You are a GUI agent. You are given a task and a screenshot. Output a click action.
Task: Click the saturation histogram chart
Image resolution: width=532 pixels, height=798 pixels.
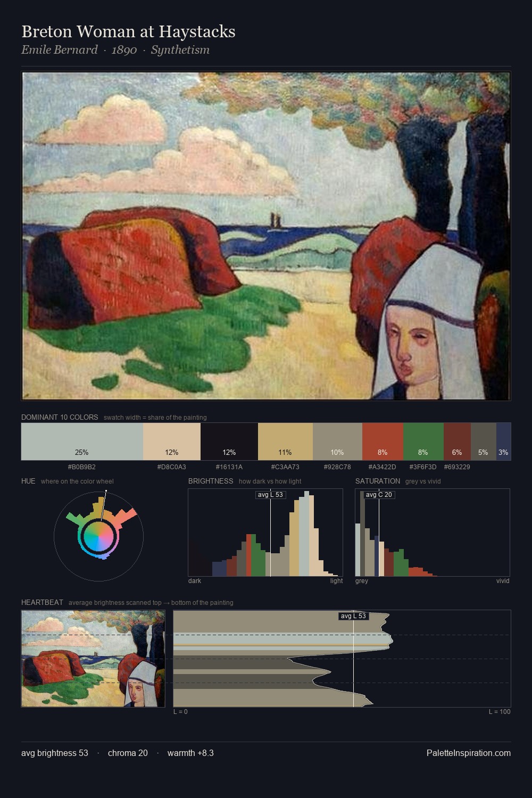tap(433, 533)
